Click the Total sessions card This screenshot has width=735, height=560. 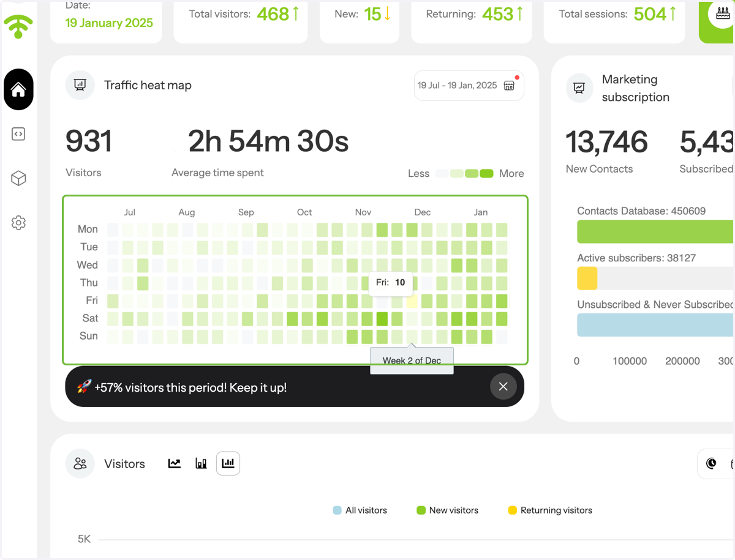coord(614,21)
